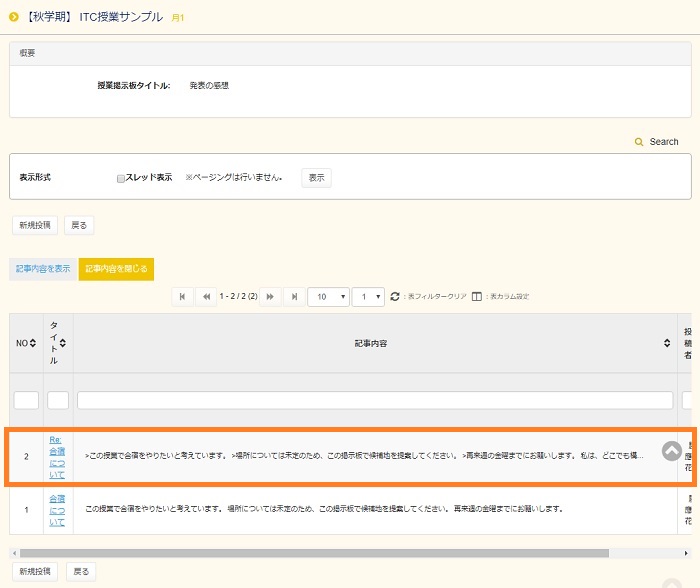The height and width of the screenshot is (588, 700).
Task: Click the scroll-to-top arrow circle
Action: (672, 451)
